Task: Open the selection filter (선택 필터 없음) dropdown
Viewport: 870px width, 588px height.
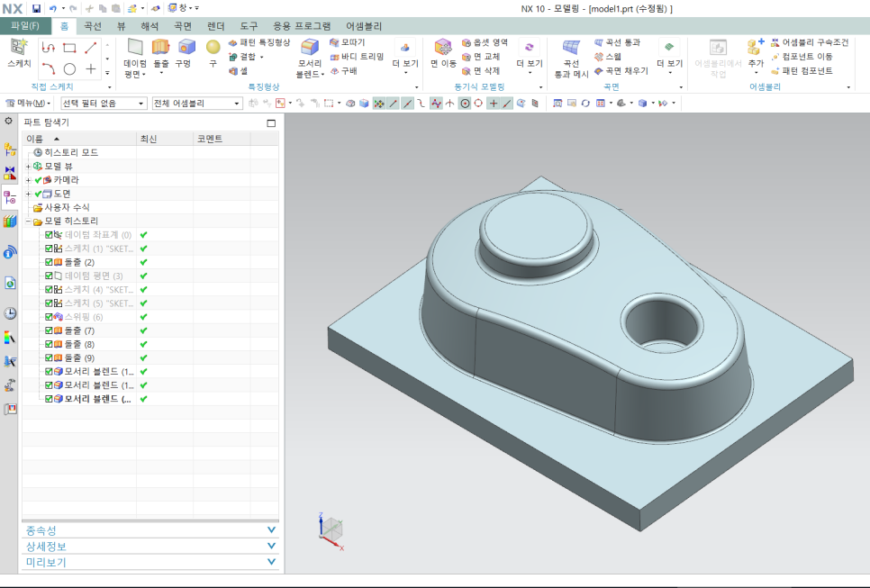Action: (x=104, y=104)
